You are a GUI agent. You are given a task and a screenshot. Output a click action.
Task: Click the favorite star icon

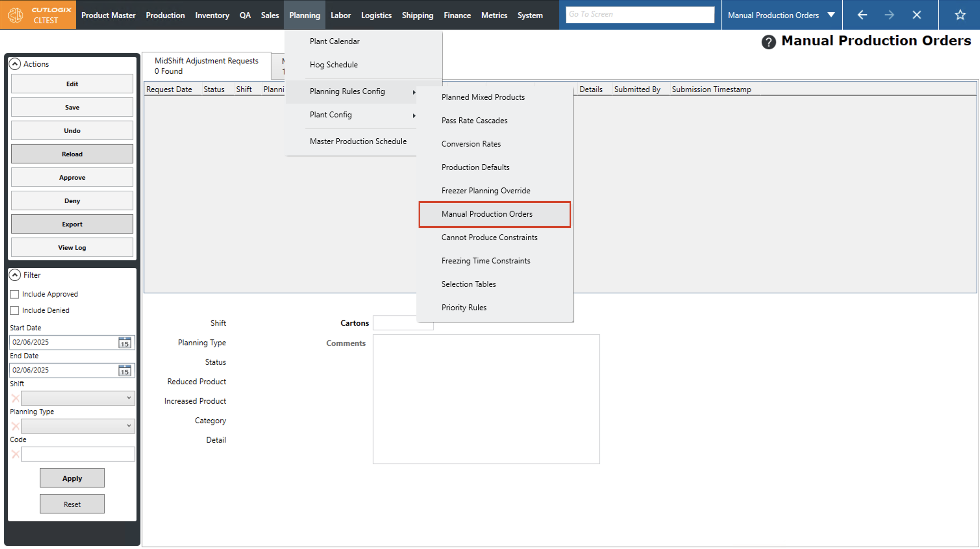point(960,15)
